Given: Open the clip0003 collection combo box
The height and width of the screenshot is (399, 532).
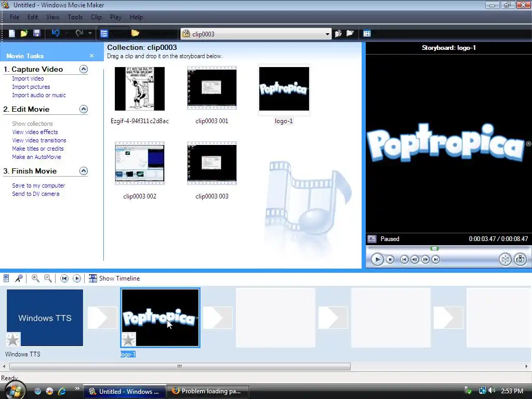Looking at the screenshot, I should tap(256, 34).
